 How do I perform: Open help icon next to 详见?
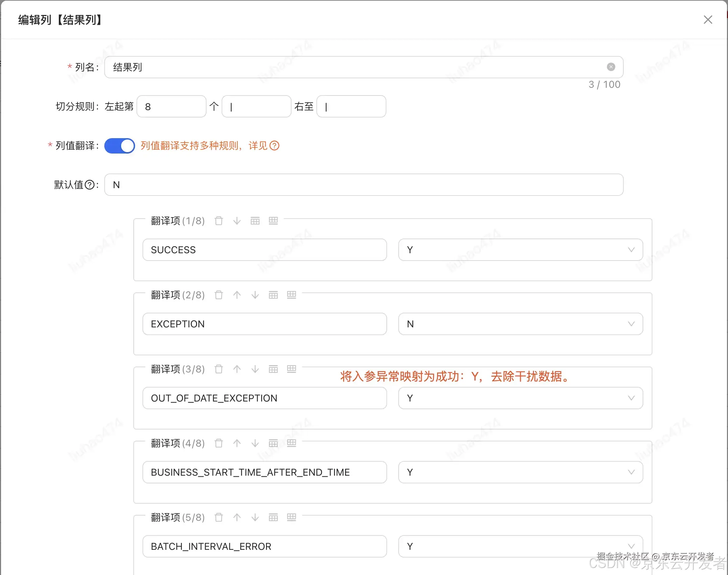click(x=275, y=145)
